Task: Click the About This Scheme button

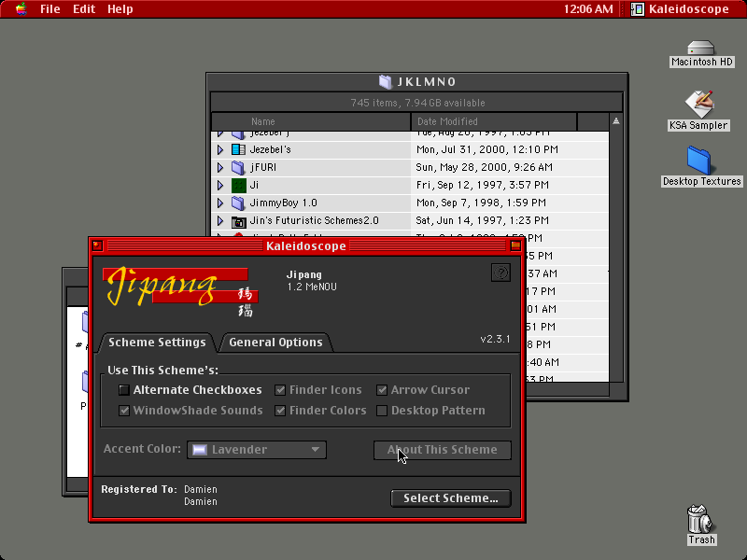Action: click(442, 450)
